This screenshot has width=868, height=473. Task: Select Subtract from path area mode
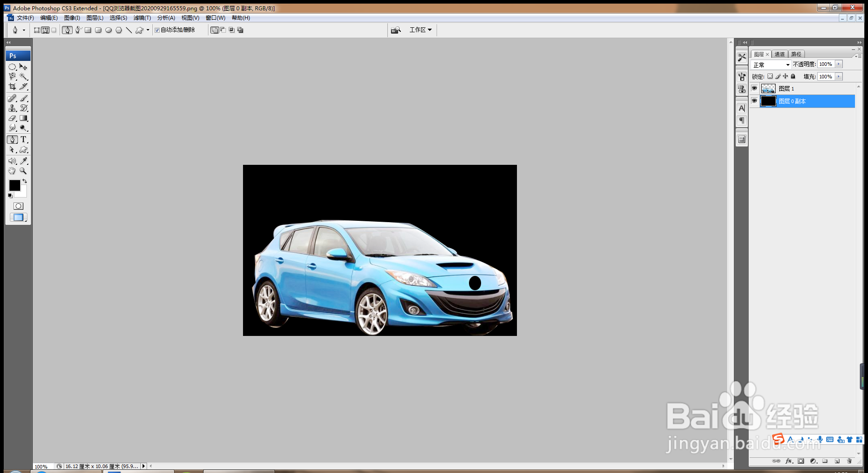pos(223,30)
